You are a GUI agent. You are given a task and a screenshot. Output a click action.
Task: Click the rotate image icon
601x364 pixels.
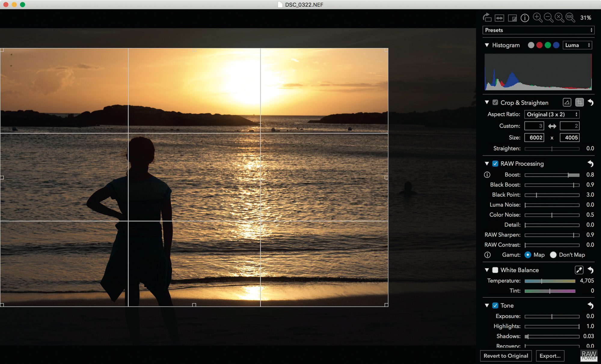tap(487, 18)
